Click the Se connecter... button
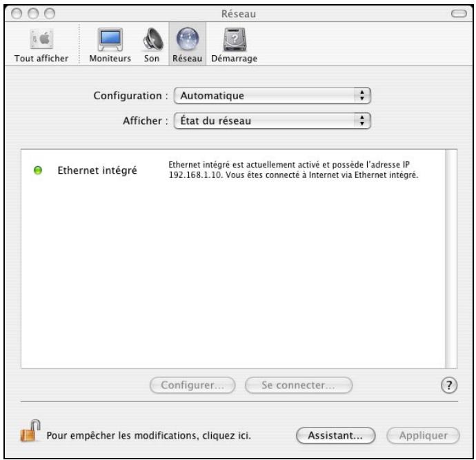 299,386
